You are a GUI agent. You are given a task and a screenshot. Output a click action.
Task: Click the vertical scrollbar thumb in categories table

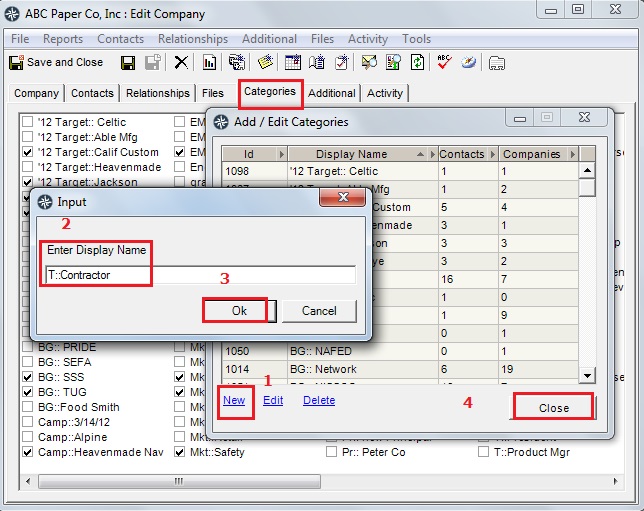tap(587, 187)
